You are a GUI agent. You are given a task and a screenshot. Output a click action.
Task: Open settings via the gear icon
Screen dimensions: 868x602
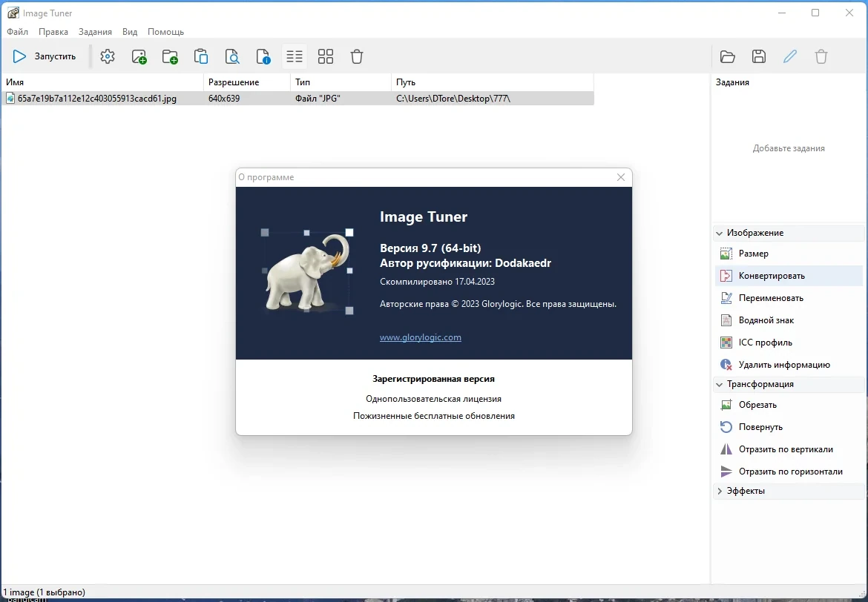[108, 56]
